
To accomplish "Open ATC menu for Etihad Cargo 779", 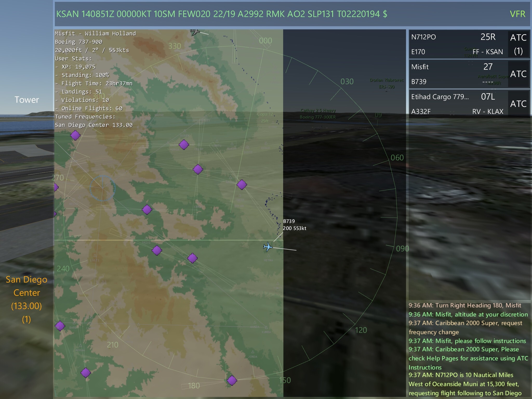I will click(x=518, y=104).
